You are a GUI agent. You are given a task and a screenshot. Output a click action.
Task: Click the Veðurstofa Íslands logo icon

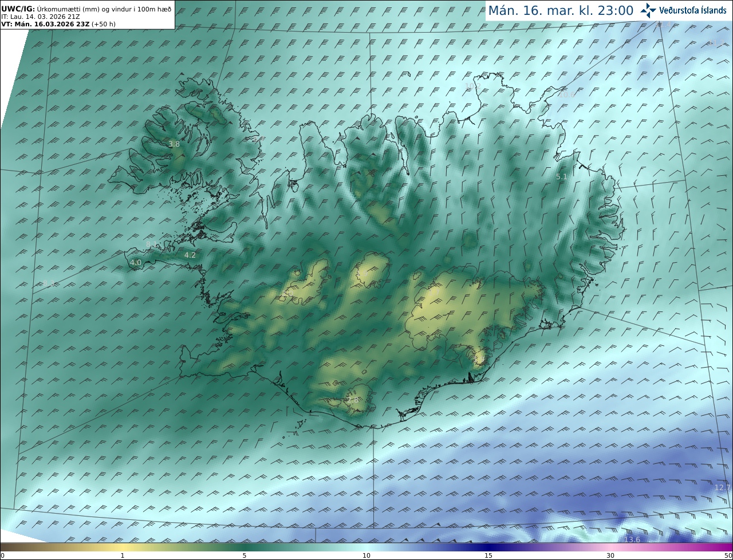pos(648,10)
